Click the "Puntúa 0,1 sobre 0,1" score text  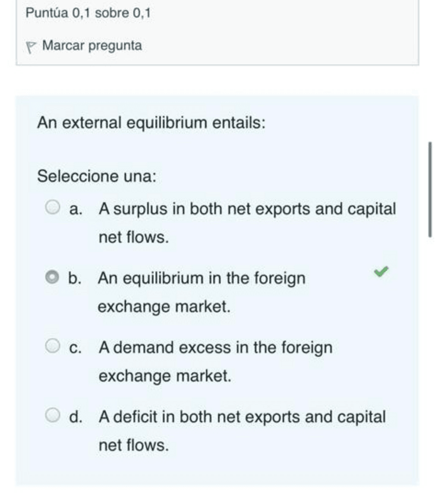click(88, 12)
